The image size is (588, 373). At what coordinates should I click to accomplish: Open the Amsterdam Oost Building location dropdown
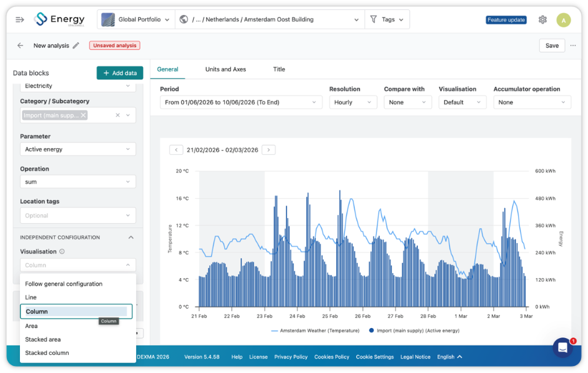click(x=270, y=19)
